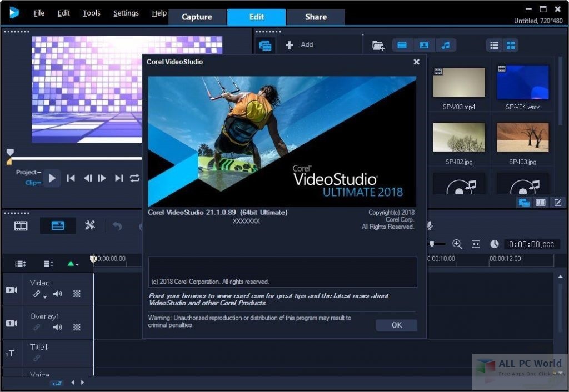The height and width of the screenshot is (392, 569).
Task: Select the SP-I02.jpg thumbnail
Action: (458, 137)
